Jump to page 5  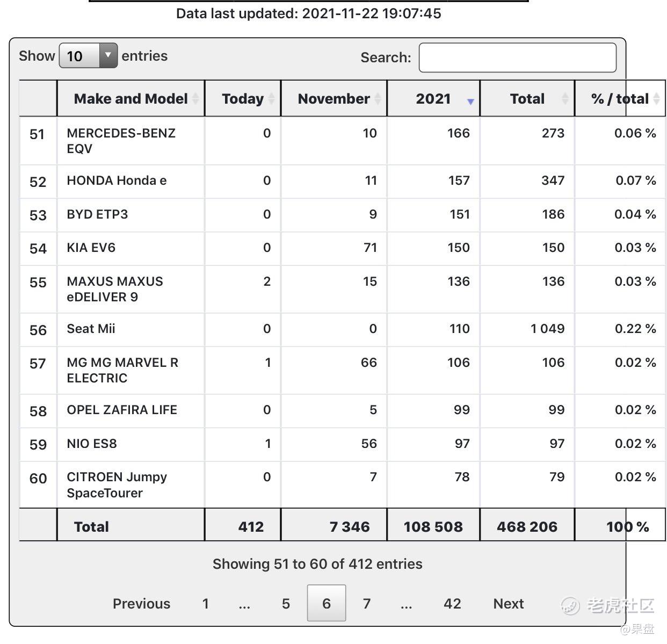pos(286,604)
